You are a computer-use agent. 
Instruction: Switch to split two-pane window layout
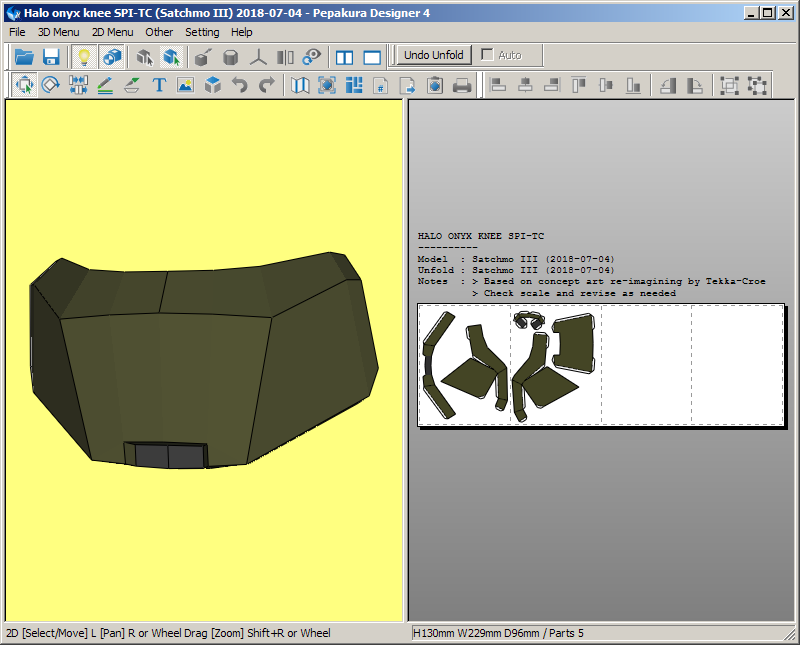344,57
